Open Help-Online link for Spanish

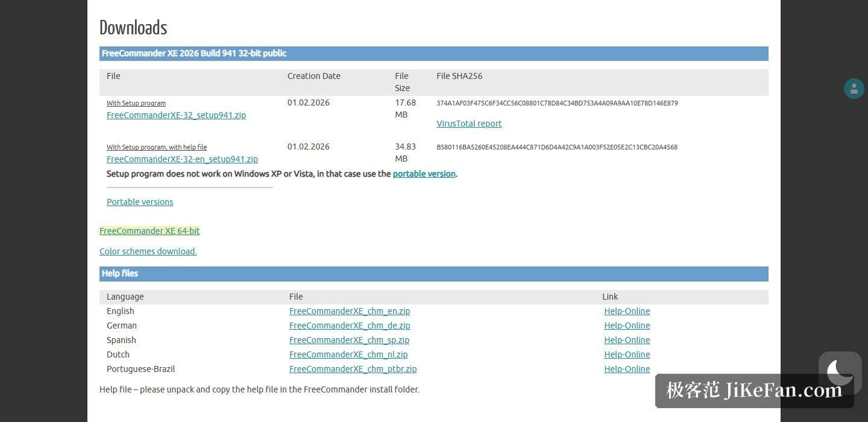click(627, 340)
